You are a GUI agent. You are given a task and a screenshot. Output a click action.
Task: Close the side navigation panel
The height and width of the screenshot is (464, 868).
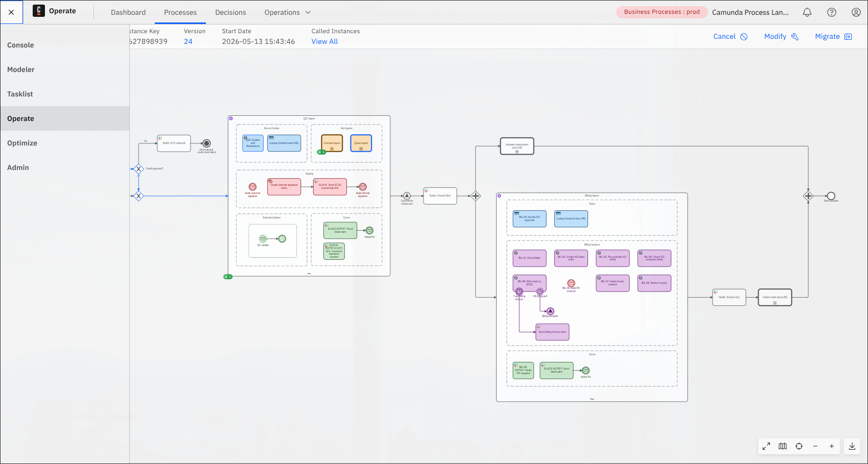[x=11, y=12]
